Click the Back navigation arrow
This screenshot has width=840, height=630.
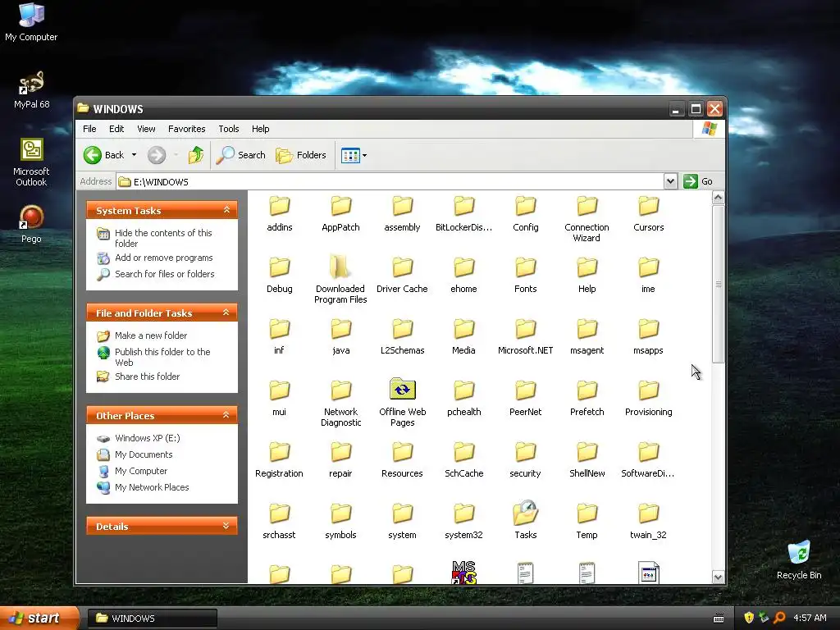(x=93, y=155)
